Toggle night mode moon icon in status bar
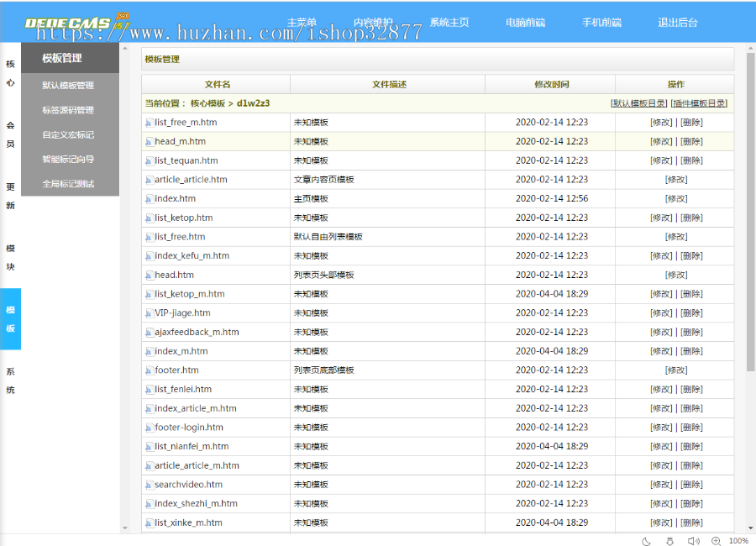 (x=647, y=541)
